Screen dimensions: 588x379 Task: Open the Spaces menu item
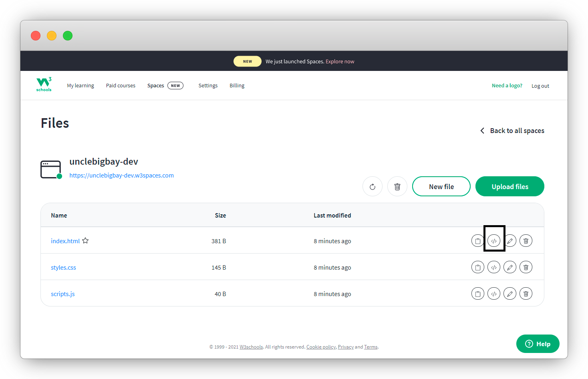pyautogui.click(x=156, y=86)
